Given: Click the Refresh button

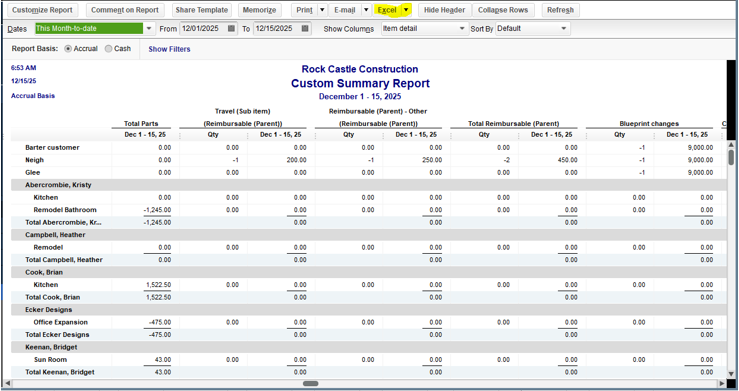Looking at the screenshot, I should (560, 10).
